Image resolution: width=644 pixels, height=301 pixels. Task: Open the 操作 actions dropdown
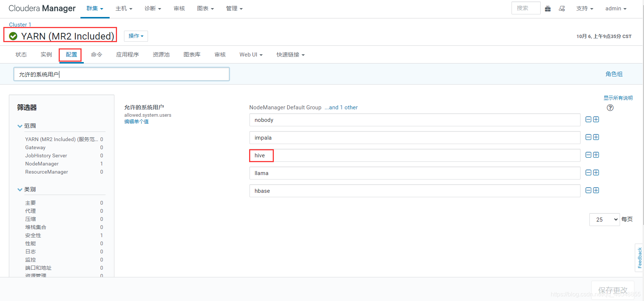[136, 36]
